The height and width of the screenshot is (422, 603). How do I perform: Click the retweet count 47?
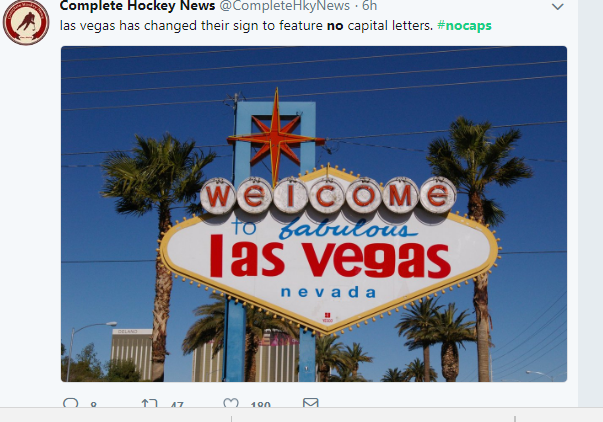(x=177, y=404)
